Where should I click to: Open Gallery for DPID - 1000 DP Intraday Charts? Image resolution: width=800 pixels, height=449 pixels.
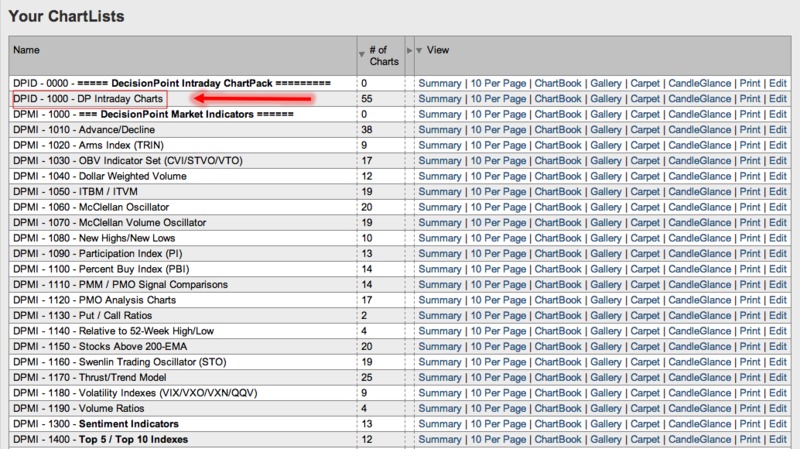[606, 98]
